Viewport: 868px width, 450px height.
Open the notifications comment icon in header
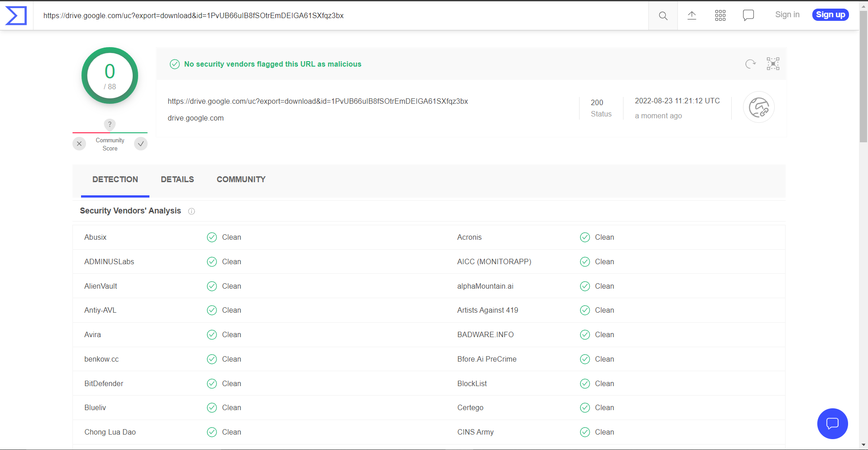pos(748,15)
